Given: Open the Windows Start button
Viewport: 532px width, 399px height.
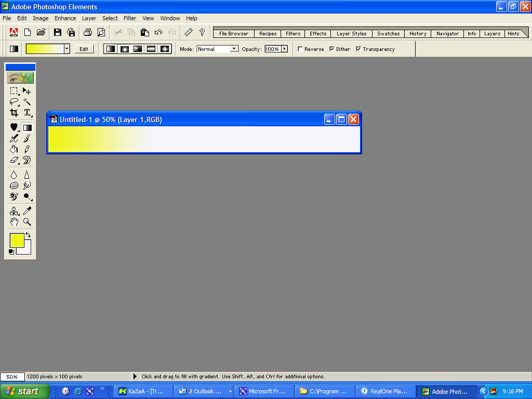Looking at the screenshot, I should point(25,391).
